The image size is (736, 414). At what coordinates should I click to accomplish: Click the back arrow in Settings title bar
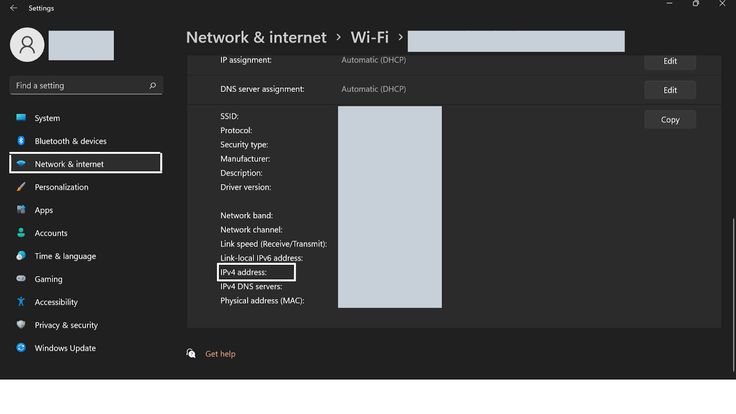tap(14, 8)
